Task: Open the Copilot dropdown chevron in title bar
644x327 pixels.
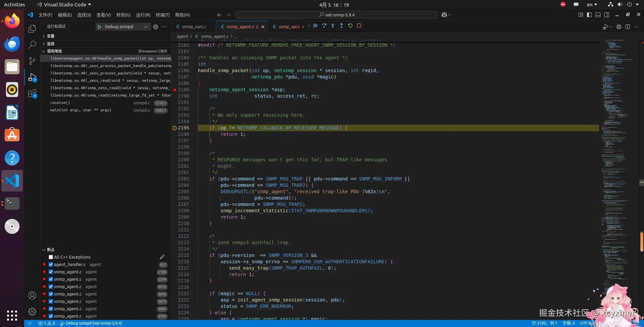Action: pyautogui.click(x=449, y=15)
